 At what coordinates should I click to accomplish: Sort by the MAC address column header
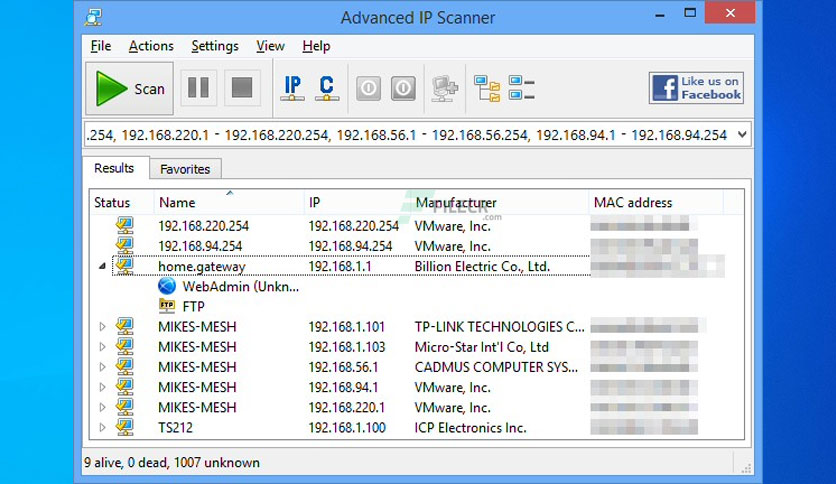(x=656, y=203)
